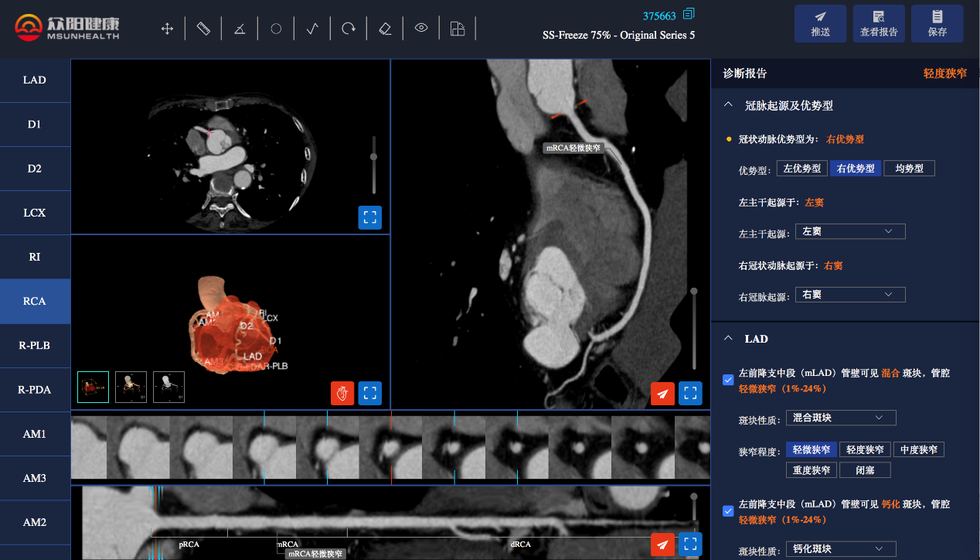Choose the 左优势型 dominance option
Image resolution: width=980 pixels, height=560 pixels.
click(801, 169)
